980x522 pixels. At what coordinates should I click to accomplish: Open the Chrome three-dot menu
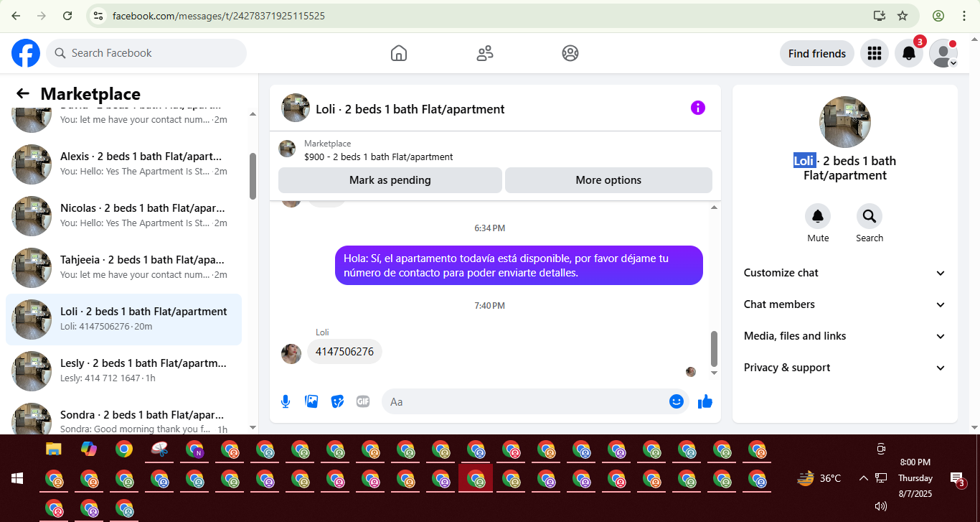click(x=964, y=16)
